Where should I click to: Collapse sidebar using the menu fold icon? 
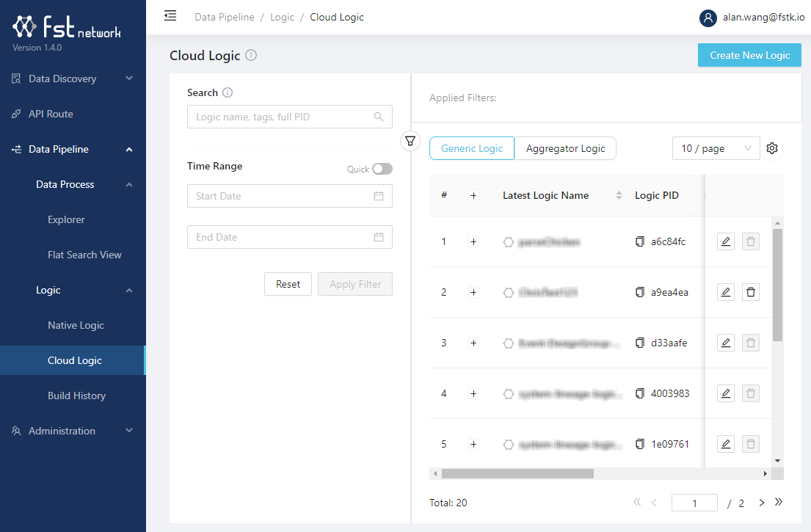pos(170,16)
